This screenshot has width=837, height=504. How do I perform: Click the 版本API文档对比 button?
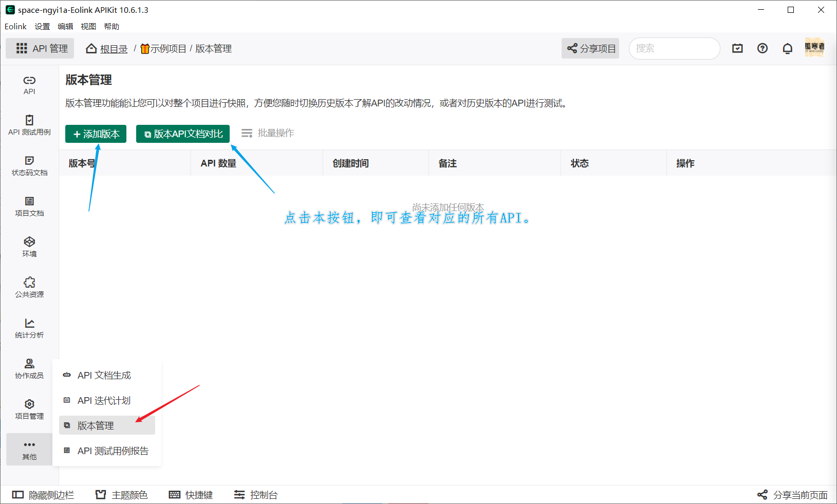pos(182,134)
